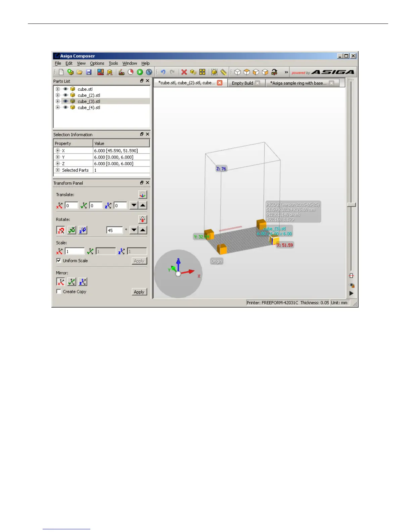
Task: Toggle visibility eye for cube_(3).stl
Action: pos(65,101)
